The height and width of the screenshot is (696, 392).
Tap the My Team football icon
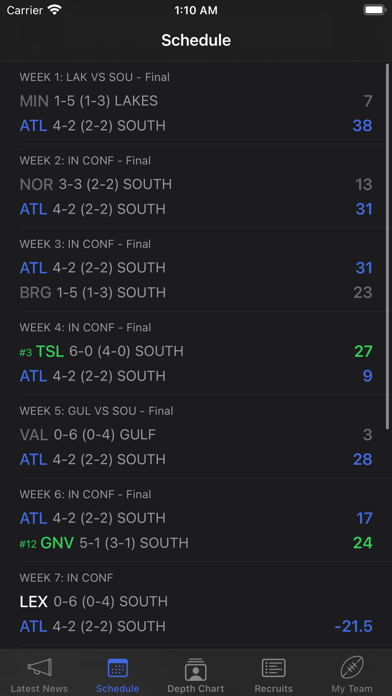[352, 667]
